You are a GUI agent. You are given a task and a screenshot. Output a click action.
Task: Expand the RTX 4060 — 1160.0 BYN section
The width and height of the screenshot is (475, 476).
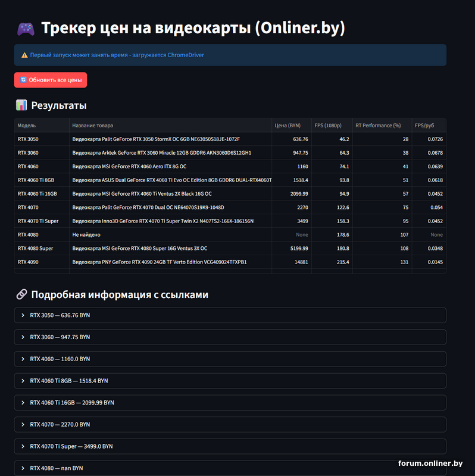tap(230, 359)
